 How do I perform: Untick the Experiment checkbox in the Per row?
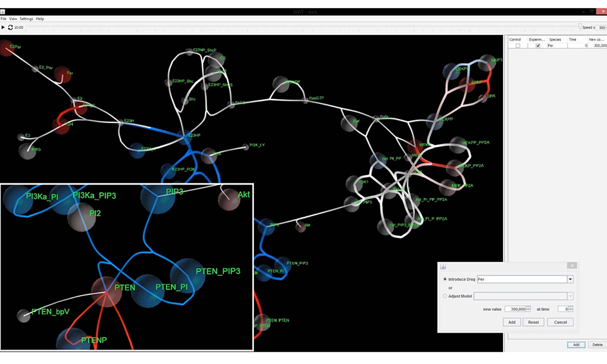coord(538,46)
